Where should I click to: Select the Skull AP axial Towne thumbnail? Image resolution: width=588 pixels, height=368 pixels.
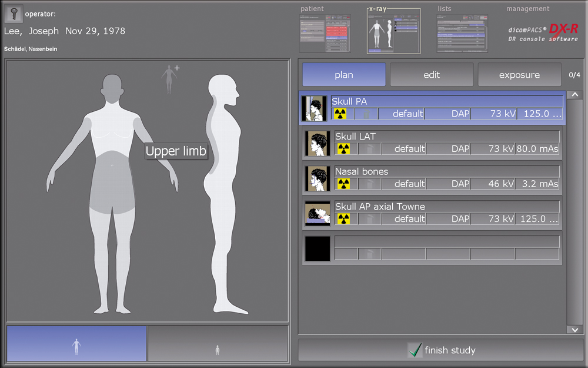pyautogui.click(x=317, y=213)
